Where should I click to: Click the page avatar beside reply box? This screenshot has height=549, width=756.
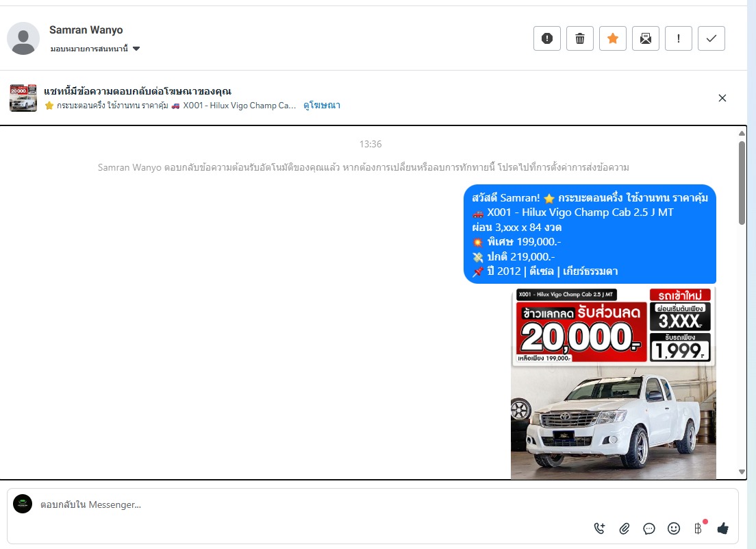[x=23, y=504]
